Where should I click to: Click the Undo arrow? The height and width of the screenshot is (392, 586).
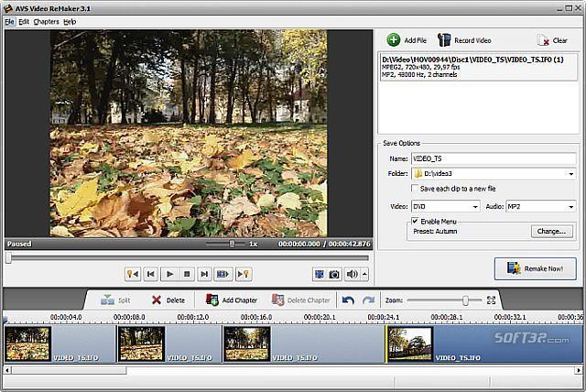pyautogui.click(x=348, y=299)
